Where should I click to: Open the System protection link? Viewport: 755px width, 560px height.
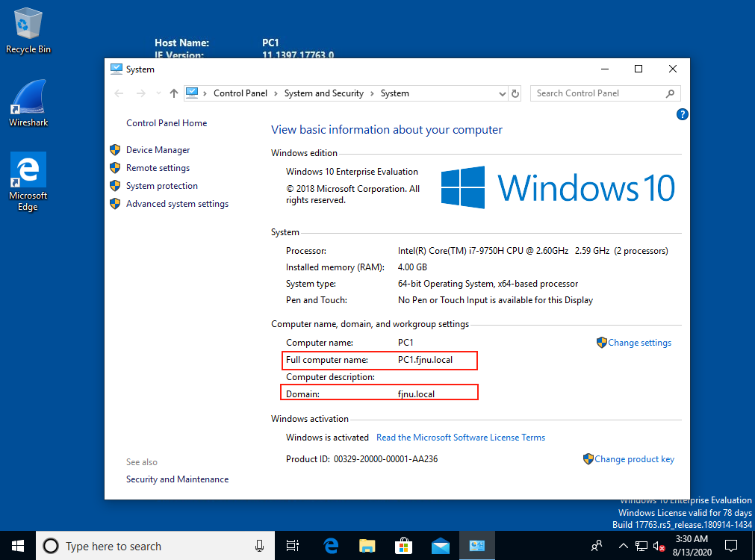(162, 186)
